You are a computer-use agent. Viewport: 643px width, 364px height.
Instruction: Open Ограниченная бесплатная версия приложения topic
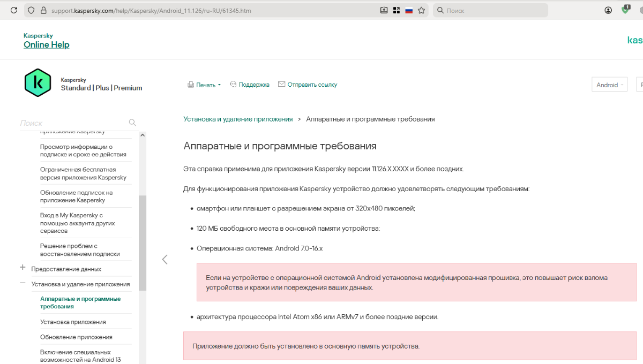point(83,173)
